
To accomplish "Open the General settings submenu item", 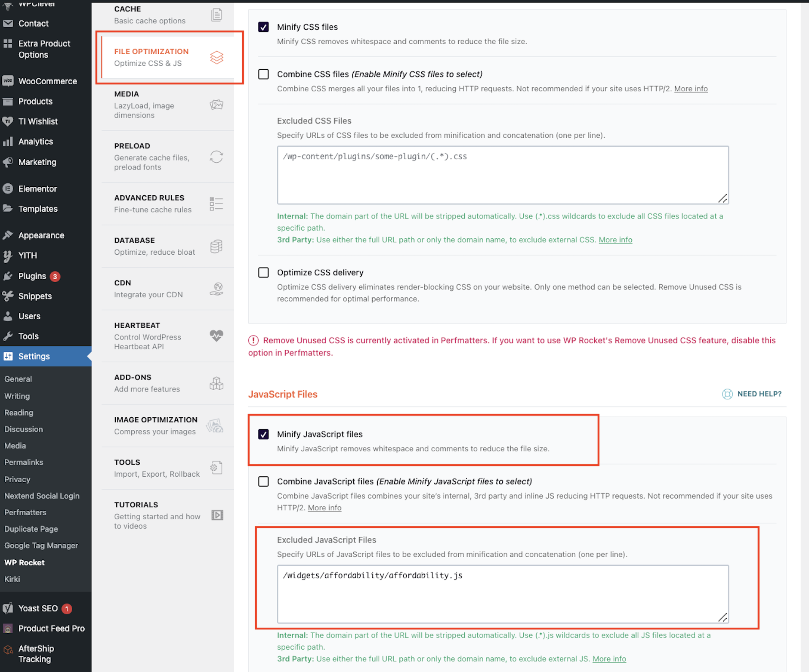I will click(x=18, y=379).
